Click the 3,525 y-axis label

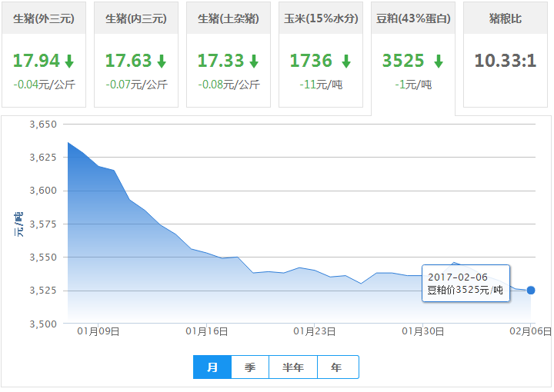[x=43, y=291]
